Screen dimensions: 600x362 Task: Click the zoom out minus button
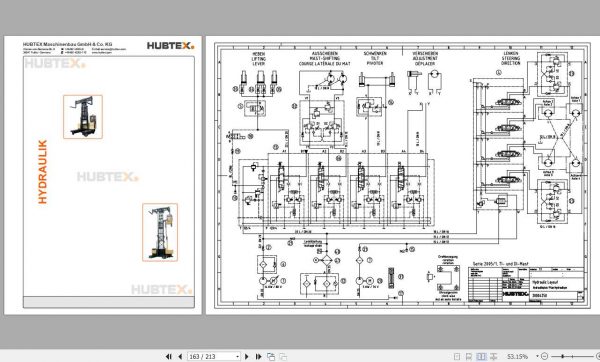pyautogui.click(x=545, y=356)
